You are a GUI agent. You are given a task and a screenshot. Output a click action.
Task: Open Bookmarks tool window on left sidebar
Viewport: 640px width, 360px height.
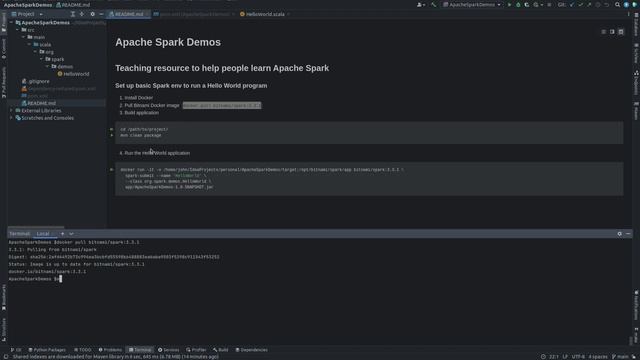tap(4, 297)
